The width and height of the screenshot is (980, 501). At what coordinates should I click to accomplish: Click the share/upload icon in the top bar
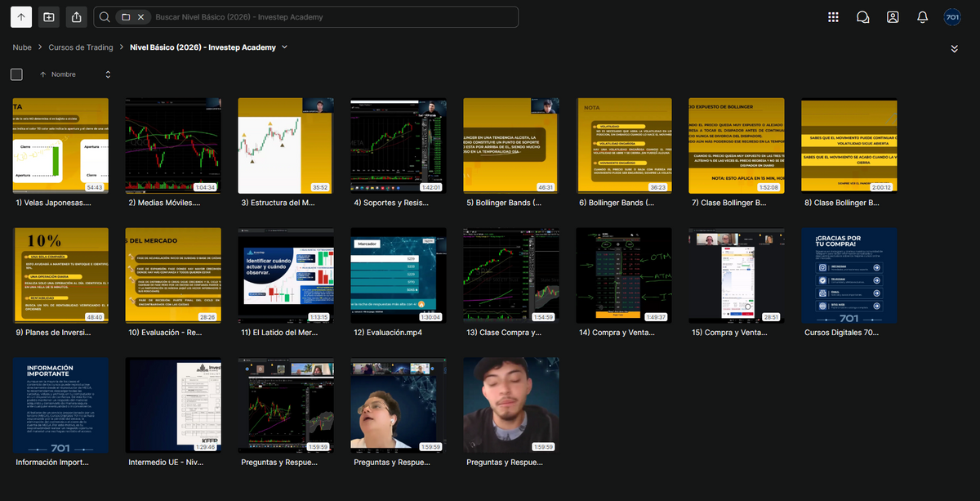(x=77, y=16)
